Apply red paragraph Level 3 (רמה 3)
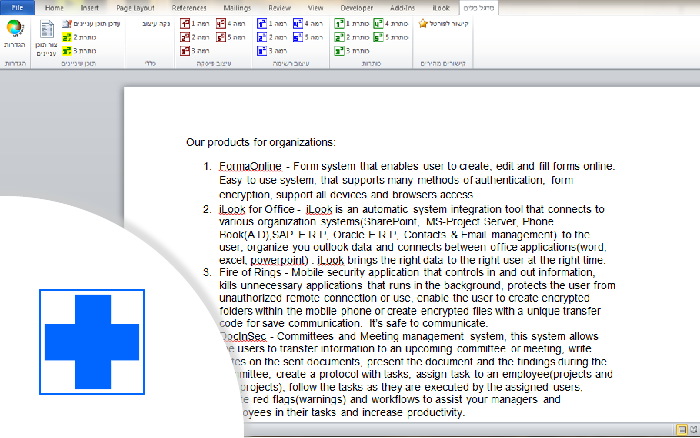700x438 pixels. click(195, 51)
